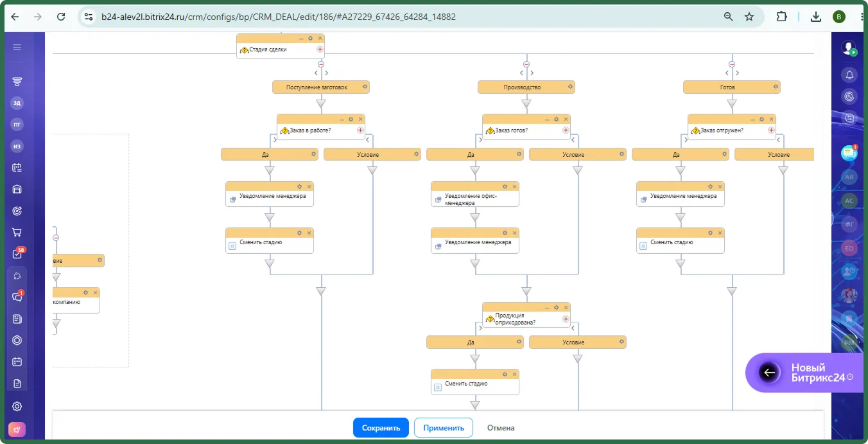Open the hamburger menu in left sidebar

pos(17,47)
